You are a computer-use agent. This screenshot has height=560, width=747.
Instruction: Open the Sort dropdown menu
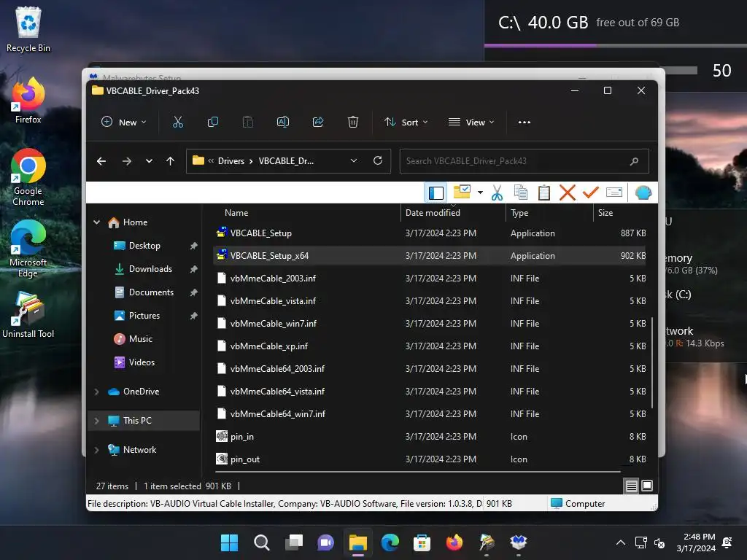coord(406,122)
